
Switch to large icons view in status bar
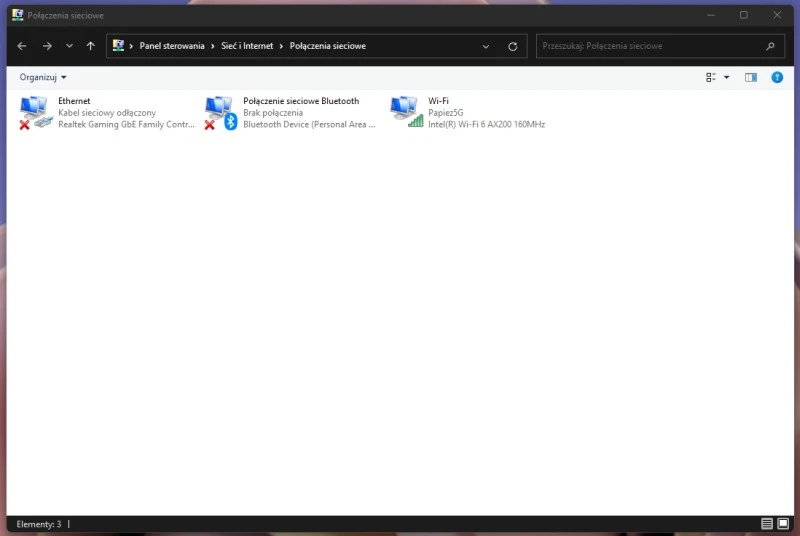[x=783, y=523]
